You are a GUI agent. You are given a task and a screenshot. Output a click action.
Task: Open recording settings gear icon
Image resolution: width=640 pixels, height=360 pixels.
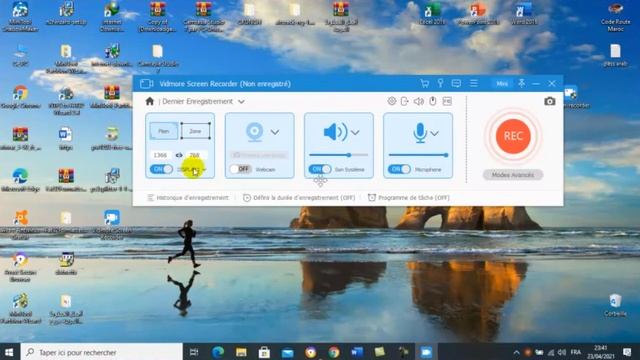[x=392, y=101]
